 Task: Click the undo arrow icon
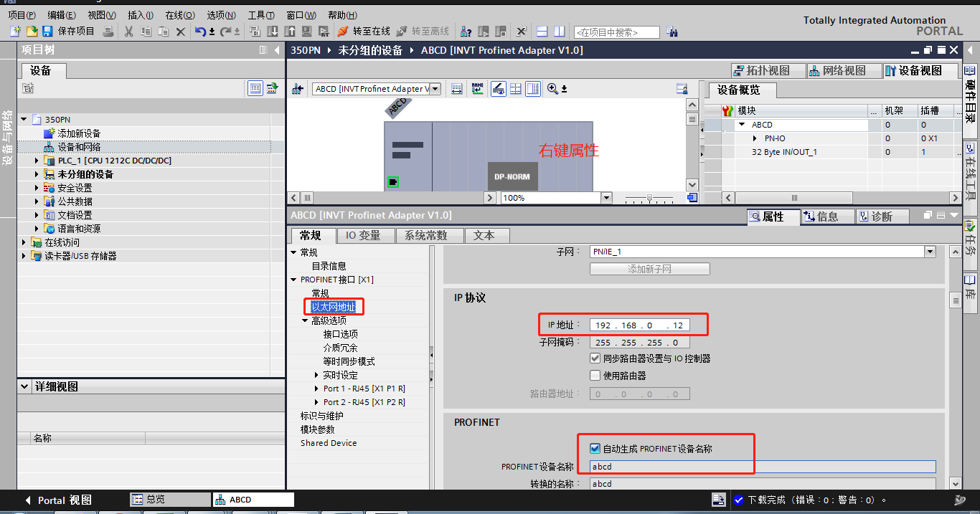pyautogui.click(x=201, y=32)
